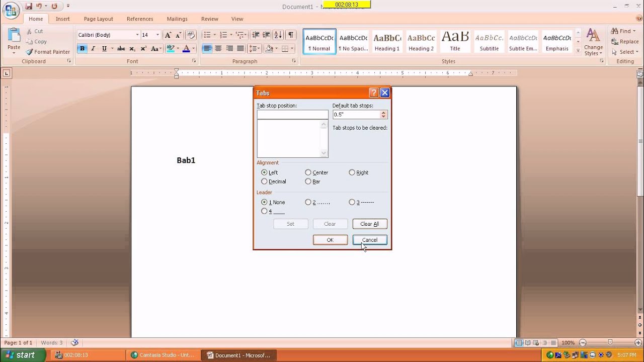Screen dimensions: 644x362
Task: Open the View ribbon tab
Action: point(237,19)
